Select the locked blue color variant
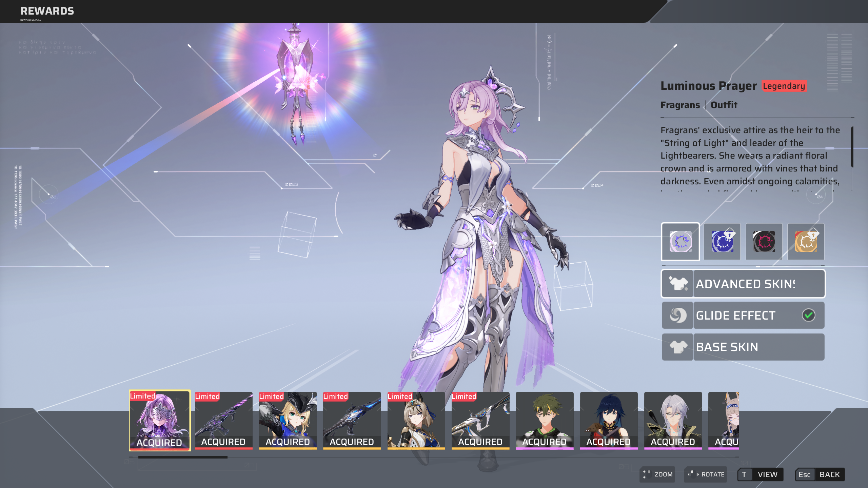This screenshot has width=868, height=488. [722, 241]
